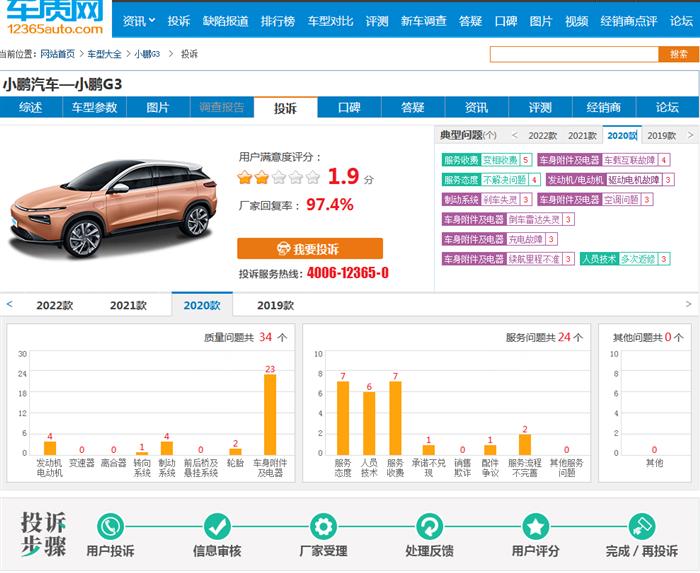Go to 网站首页 breadcrumb link
This screenshot has width=700, height=573.
[58, 54]
